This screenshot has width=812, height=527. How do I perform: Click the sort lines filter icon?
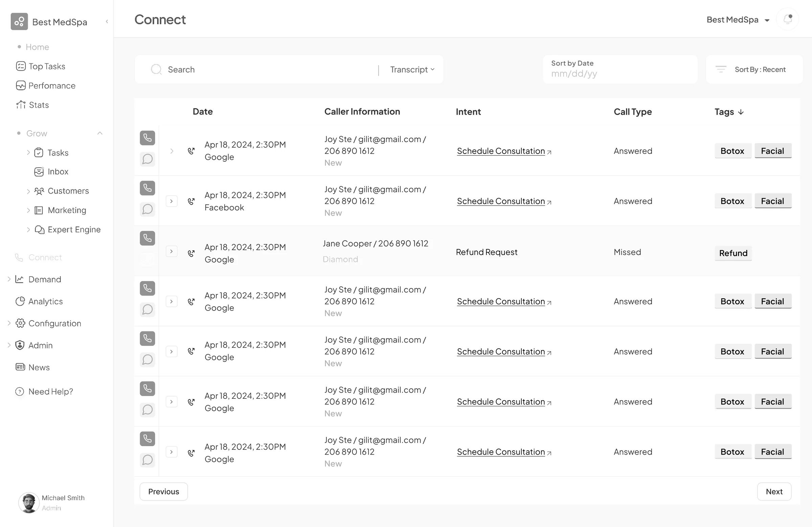[x=721, y=69]
